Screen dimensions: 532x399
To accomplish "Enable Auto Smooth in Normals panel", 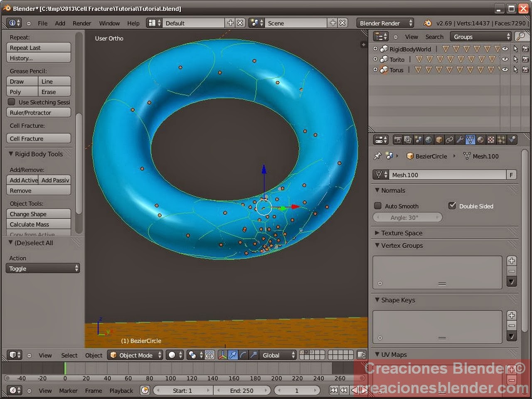I will coord(377,206).
